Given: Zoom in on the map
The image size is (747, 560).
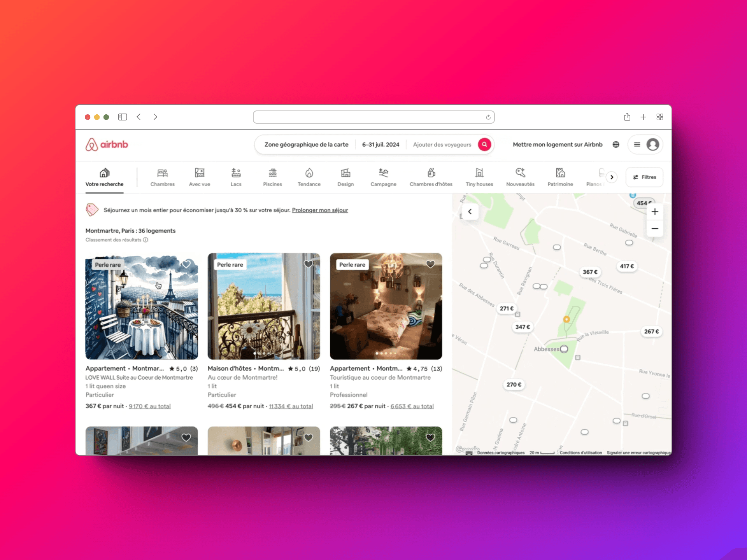Looking at the screenshot, I should [655, 212].
